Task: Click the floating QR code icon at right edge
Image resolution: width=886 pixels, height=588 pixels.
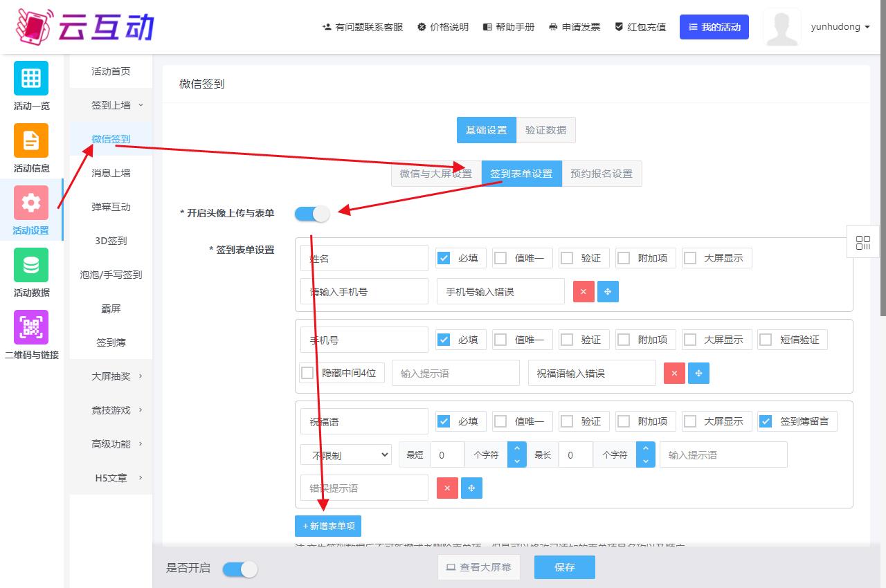Action: [863, 243]
